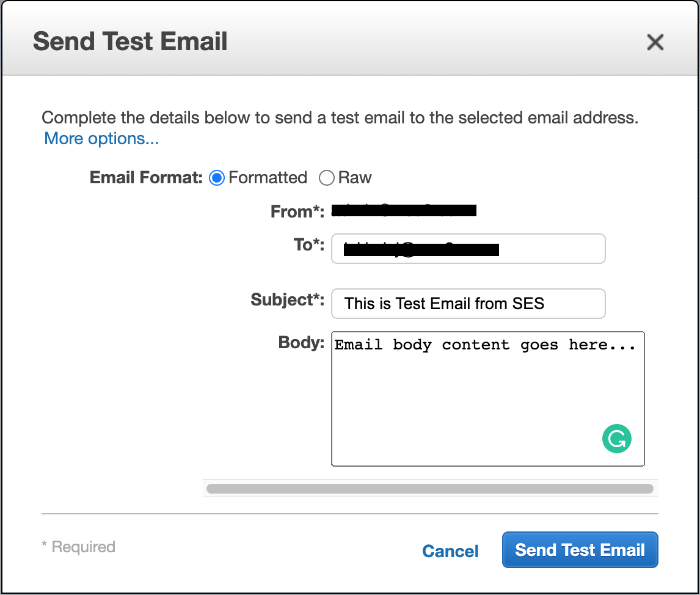The width and height of the screenshot is (700, 595).
Task: Open the More options link
Action: click(x=101, y=139)
